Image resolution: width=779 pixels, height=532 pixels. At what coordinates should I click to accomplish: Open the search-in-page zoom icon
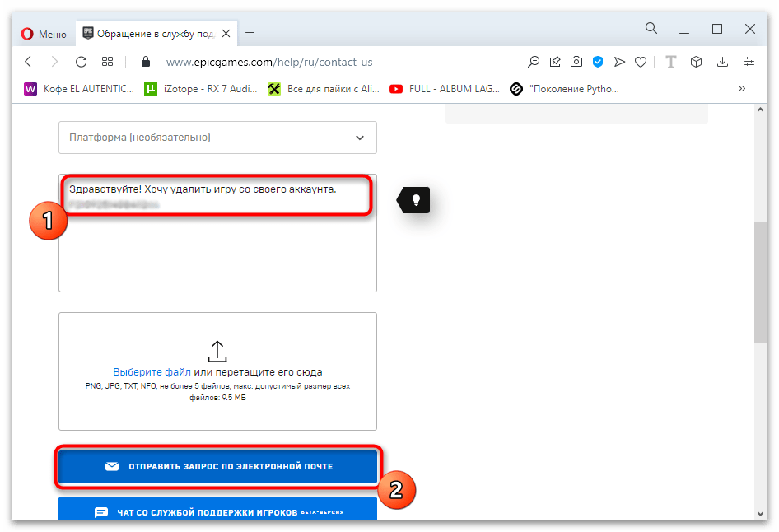pyautogui.click(x=533, y=62)
